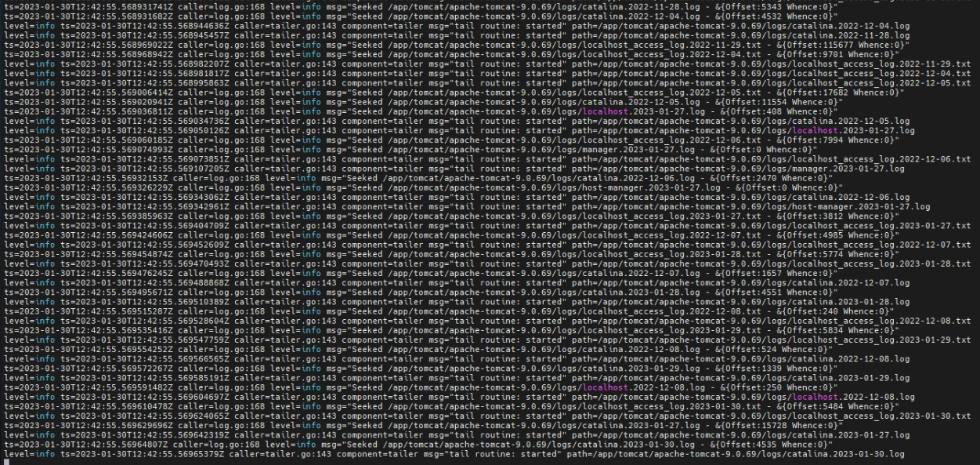Select timestamp "ts=2023-01-30T12:42:55.569642319Z"
Viewport: 980px width, 465px height.
coord(145,435)
